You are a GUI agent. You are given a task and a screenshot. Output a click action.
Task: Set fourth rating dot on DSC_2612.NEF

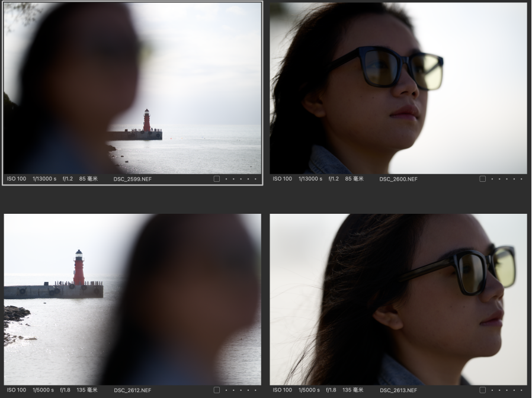(x=248, y=390)
